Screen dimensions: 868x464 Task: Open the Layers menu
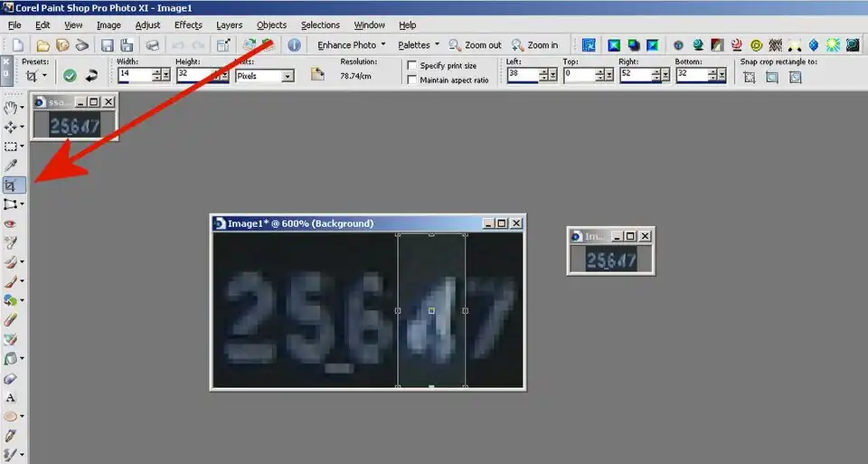coord(230,25)
